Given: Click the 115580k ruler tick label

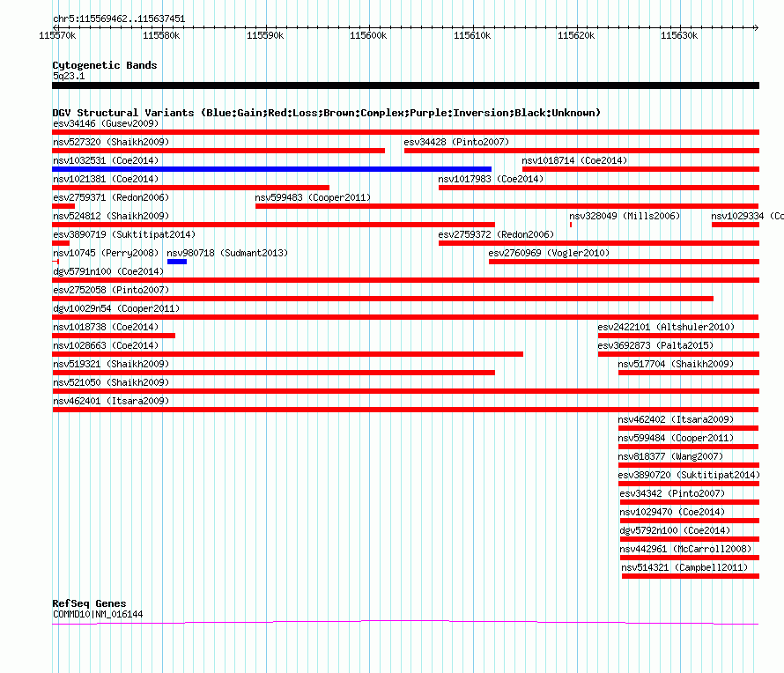Looking at the screenshot, I should (161, 35).
